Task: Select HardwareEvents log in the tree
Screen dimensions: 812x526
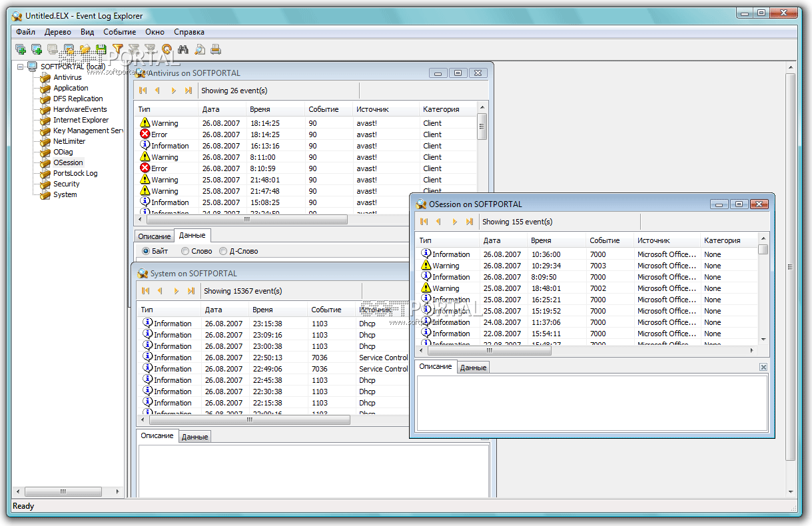Action: click(80, 109)
